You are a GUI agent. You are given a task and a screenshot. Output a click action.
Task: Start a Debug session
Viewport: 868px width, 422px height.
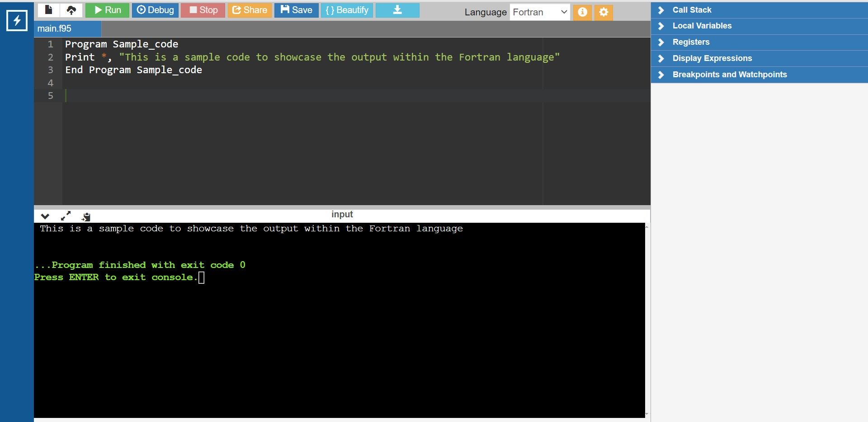point(155,9)
